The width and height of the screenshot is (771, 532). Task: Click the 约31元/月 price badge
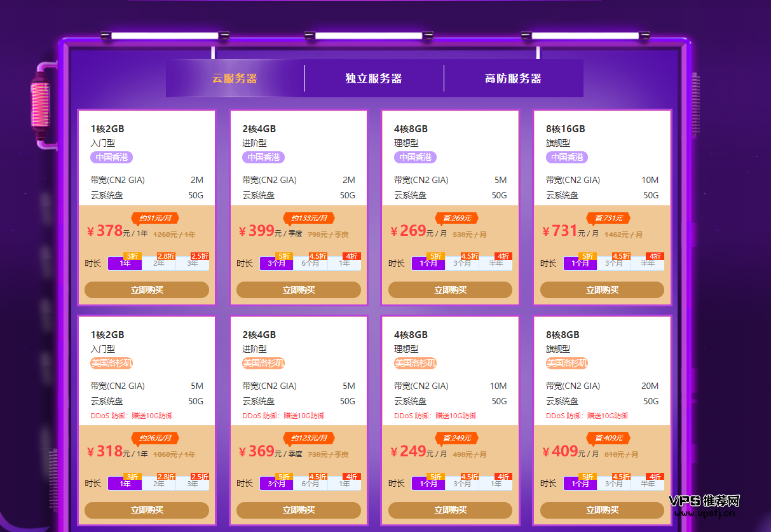coord(155,218)
